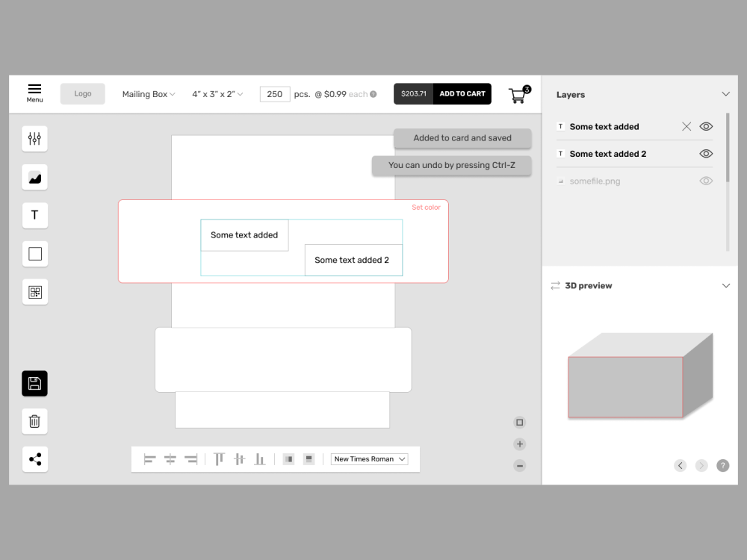747x560 pixels.
Task: Switch to the Logo tab
Action: tap(82, 93)
